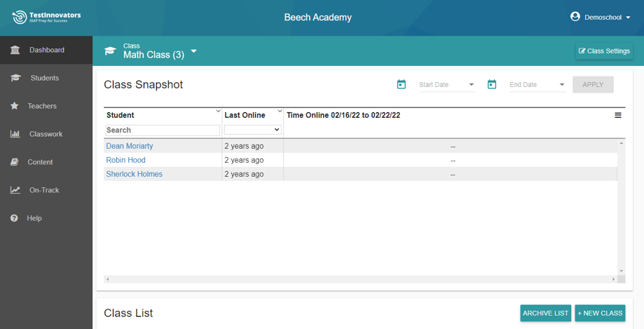Open the Help page
644x329 pixels.
click(46, 218)
